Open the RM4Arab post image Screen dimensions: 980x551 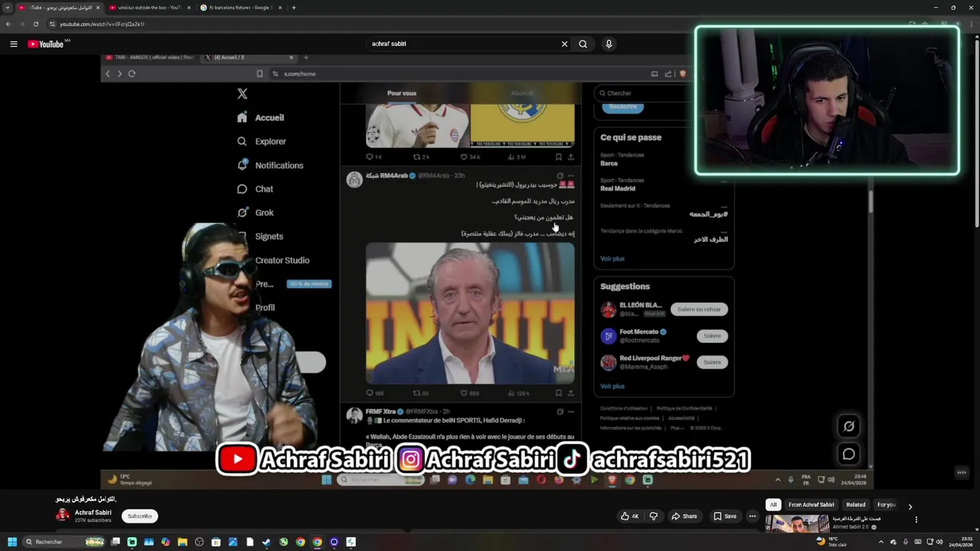pyautogui.click(x=470, y=313)
